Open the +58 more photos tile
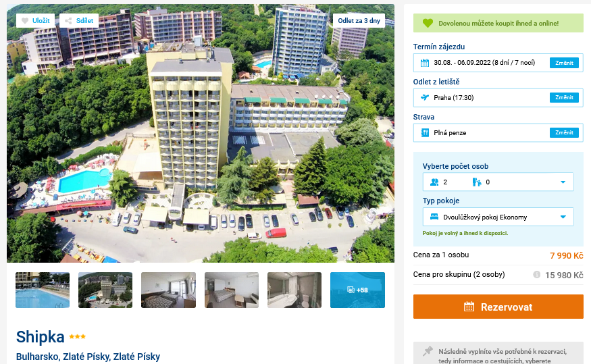Screen dimensions: 591x364 (x=357, y=290)
